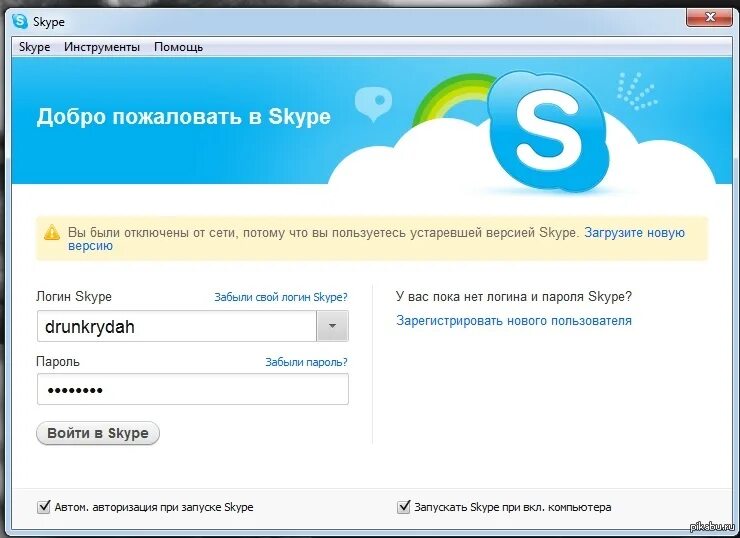Open the Забыли свой логин Skype? link
Image resolution: width=740 pixels, height=538 pixels.
(x=281, y=297)
